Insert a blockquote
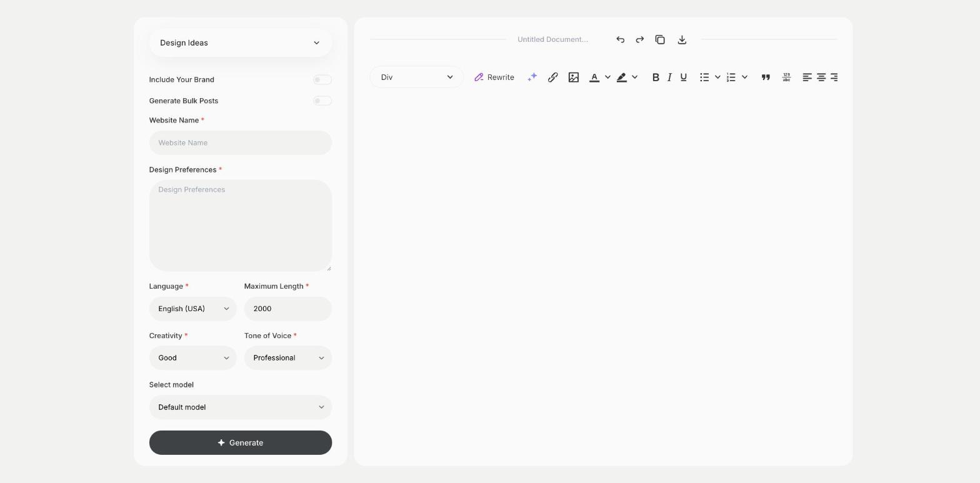 (765, 77)
